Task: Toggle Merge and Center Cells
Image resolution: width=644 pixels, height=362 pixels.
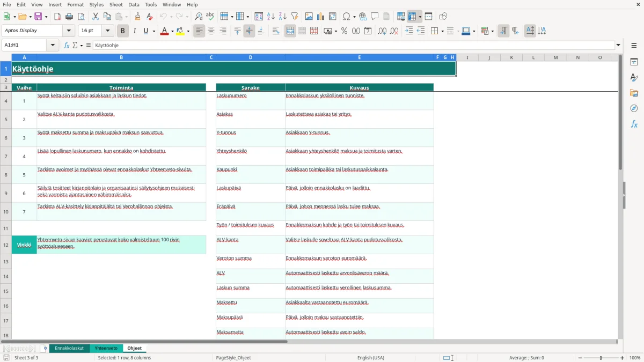Action: [x=290, y=31]
